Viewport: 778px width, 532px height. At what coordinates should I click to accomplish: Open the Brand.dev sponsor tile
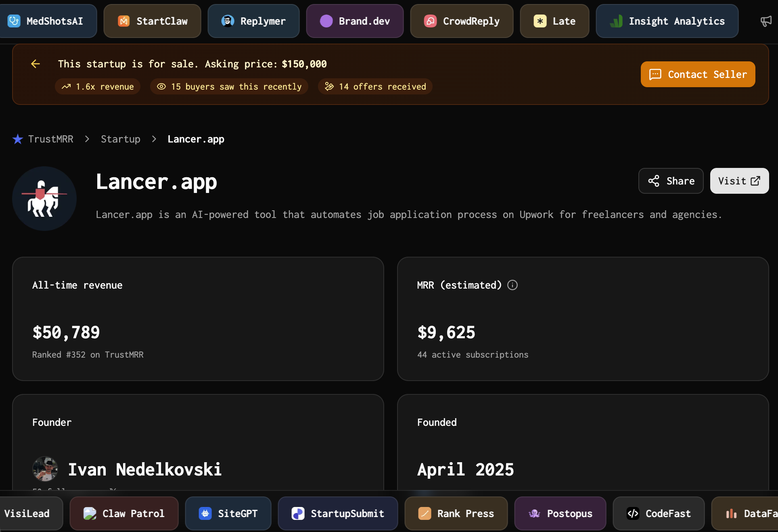(x=355, y=21)
